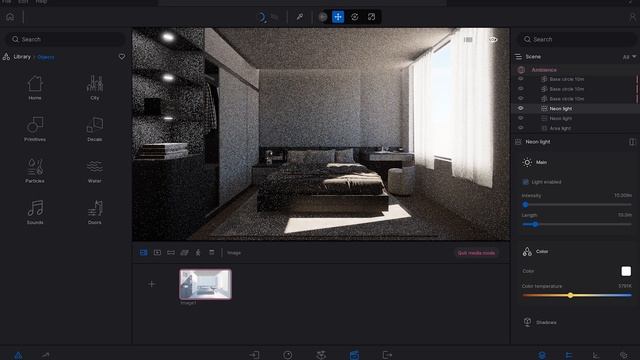Open the Primitives category

pyautogui.click(x=35, y=129)
